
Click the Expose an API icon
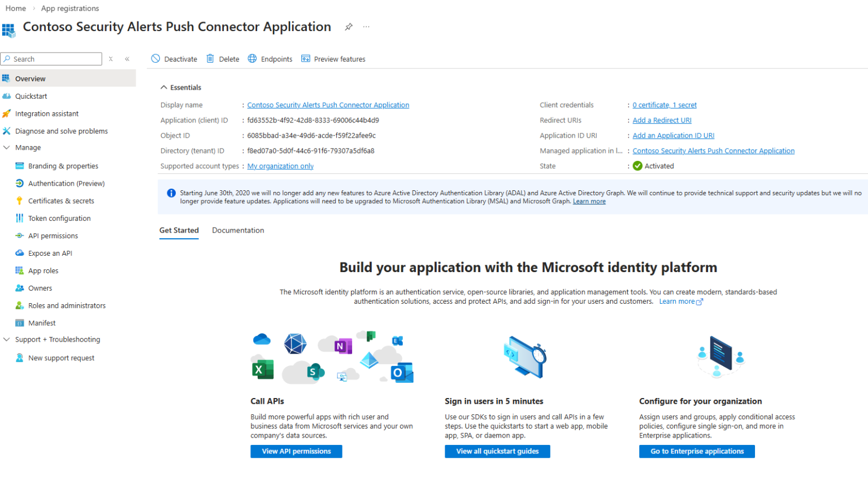click(20, 253)
